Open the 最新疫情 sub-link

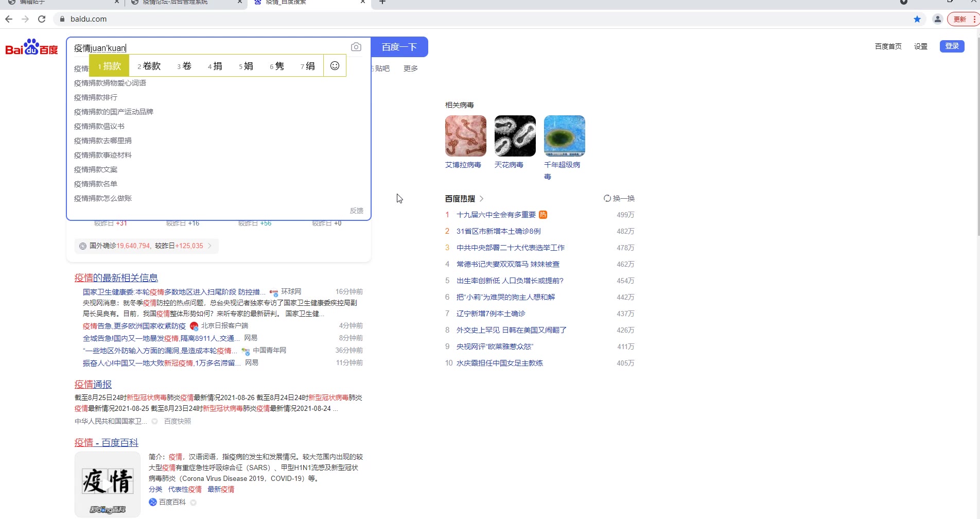[x=221, y=490]
